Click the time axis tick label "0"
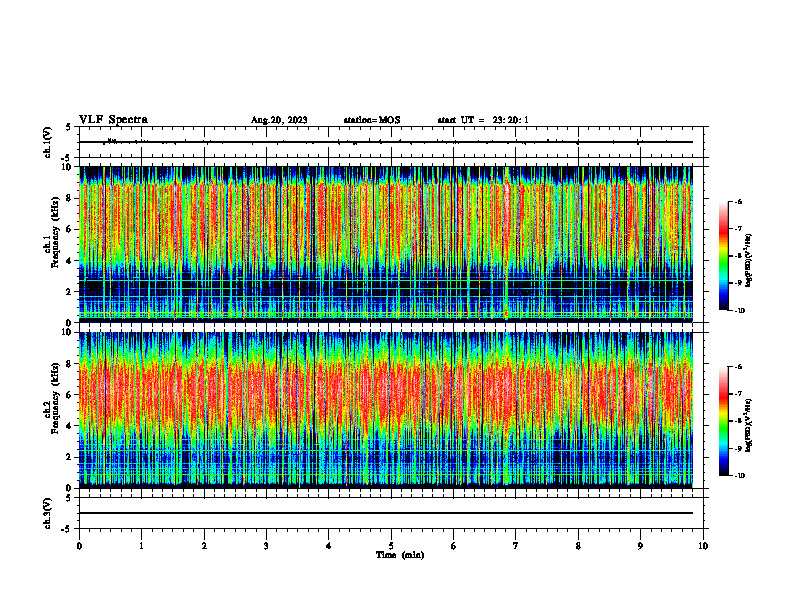This screenshot has width=792, height=612. point(79,546)
